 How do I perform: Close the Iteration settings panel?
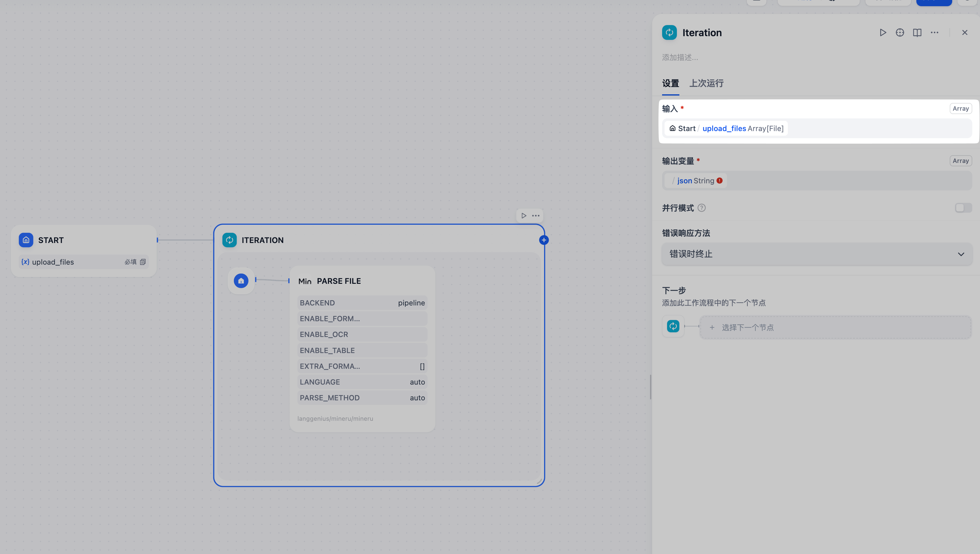coord(965,33)
